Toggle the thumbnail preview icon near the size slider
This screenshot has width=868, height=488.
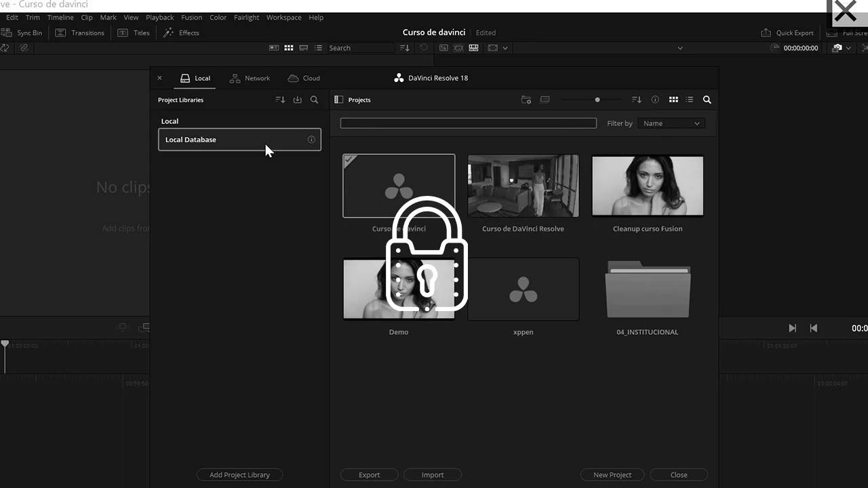[545, 100]
